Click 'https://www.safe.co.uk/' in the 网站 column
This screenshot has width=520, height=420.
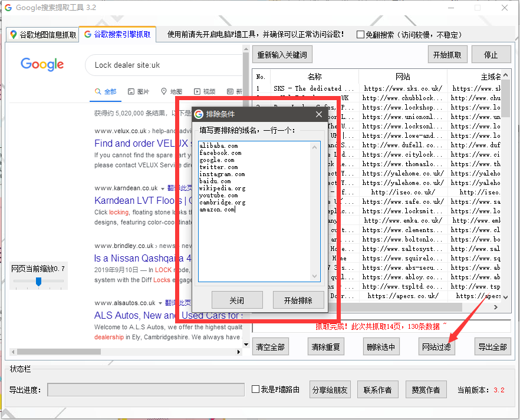tap(403, 201)
